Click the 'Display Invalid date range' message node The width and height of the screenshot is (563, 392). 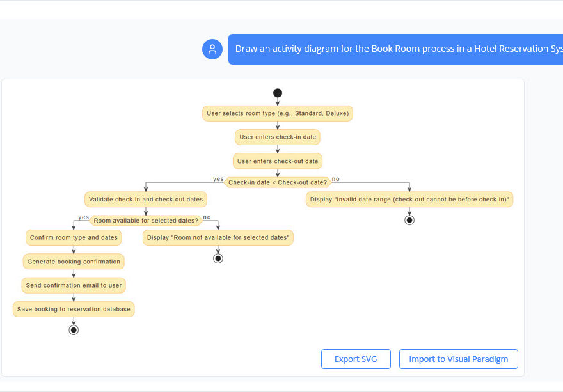tap(409, 199)
